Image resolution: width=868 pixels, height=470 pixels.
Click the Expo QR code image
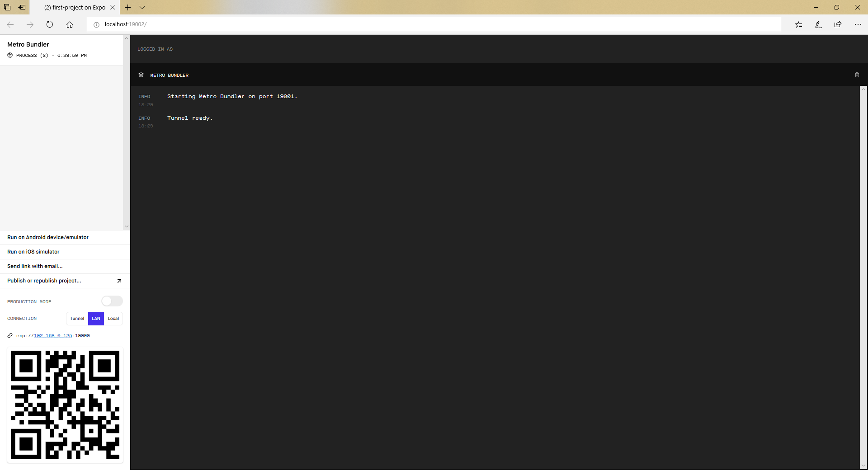[x=65, y=405]
